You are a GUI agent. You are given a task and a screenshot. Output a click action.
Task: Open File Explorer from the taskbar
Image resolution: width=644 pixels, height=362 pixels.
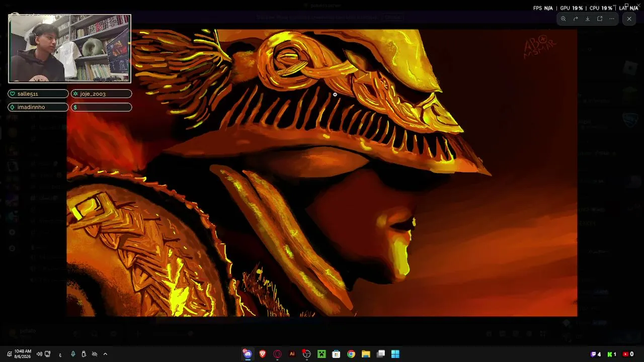(x=366, y=354)
